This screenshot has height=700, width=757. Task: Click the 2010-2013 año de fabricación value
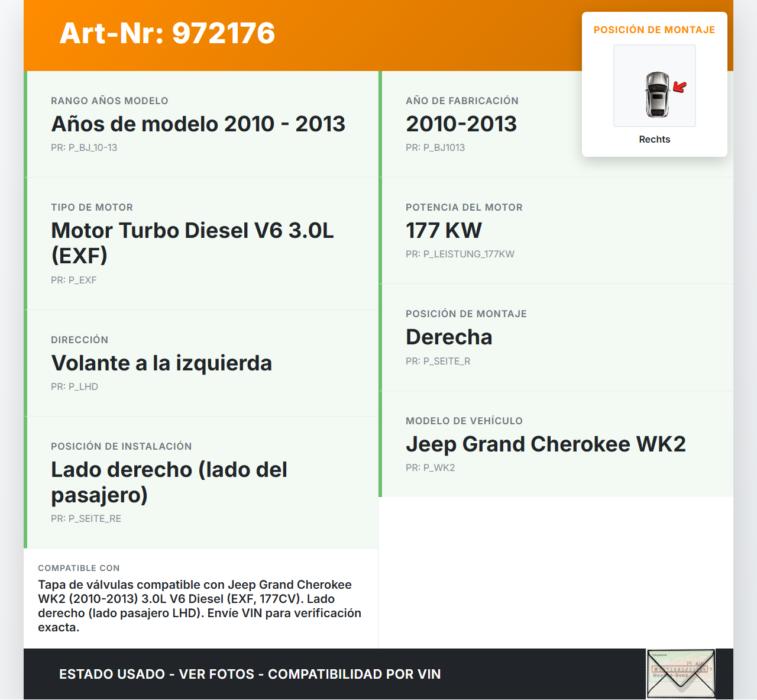tap(461, 124)
